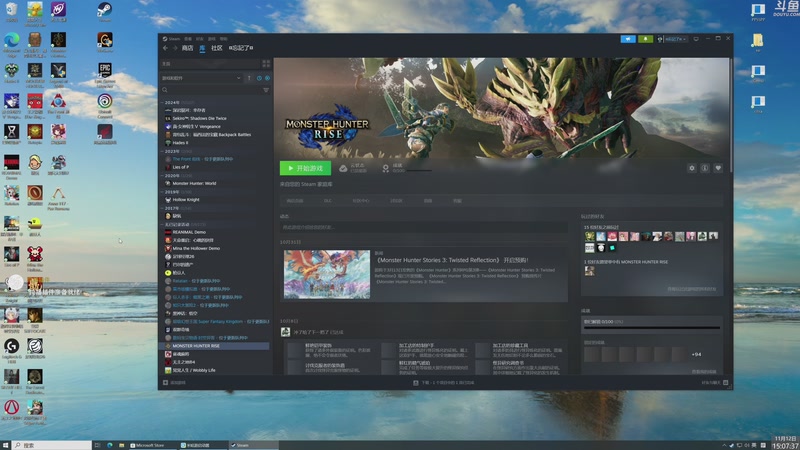Image resolution: width=800 pixels, height=450 pixels.
Task: Collapse the 2017 year group
Action: [x=162, y=208]
